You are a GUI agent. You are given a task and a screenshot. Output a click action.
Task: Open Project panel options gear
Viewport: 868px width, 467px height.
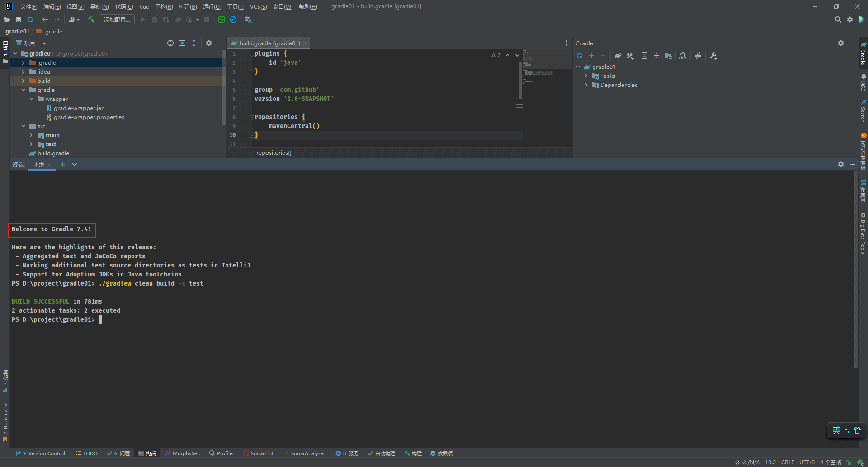[209, 43]
